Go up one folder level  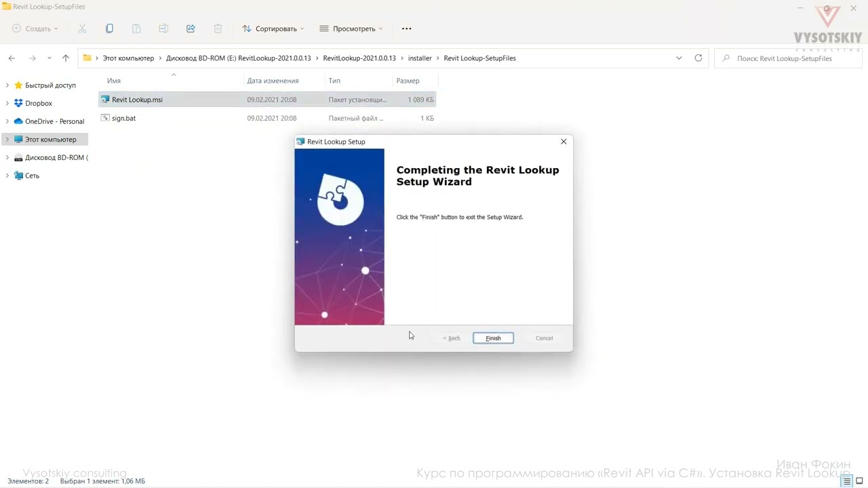click(66, 58)
